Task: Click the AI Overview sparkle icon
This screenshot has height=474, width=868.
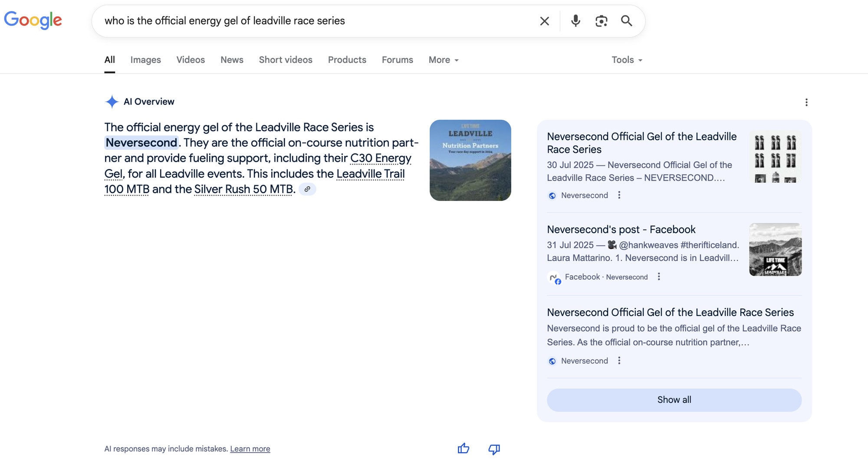Action: tap(112, 102)
